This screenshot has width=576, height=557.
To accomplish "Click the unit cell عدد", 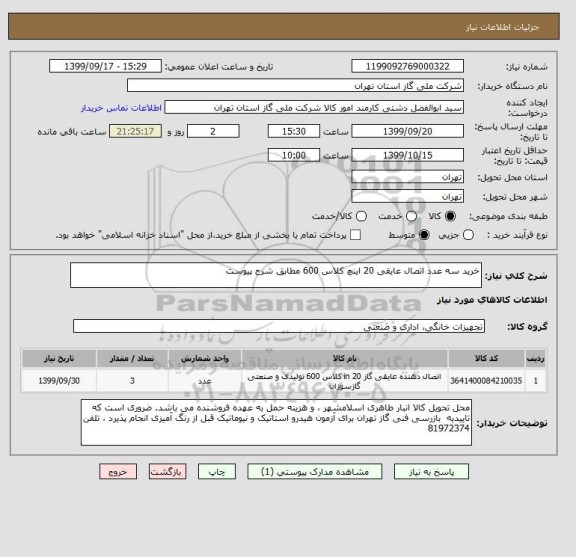I will tap(205, 381).
